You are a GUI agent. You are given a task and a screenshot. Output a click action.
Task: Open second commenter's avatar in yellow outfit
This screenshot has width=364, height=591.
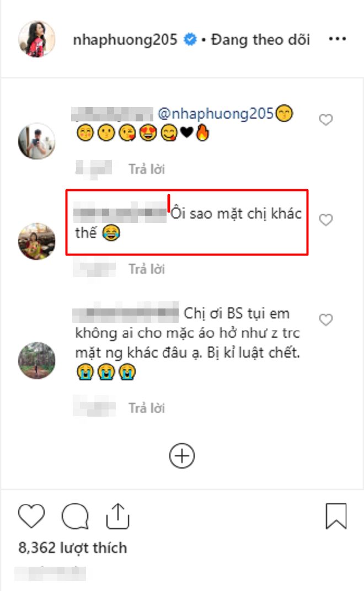click(36, 241)
